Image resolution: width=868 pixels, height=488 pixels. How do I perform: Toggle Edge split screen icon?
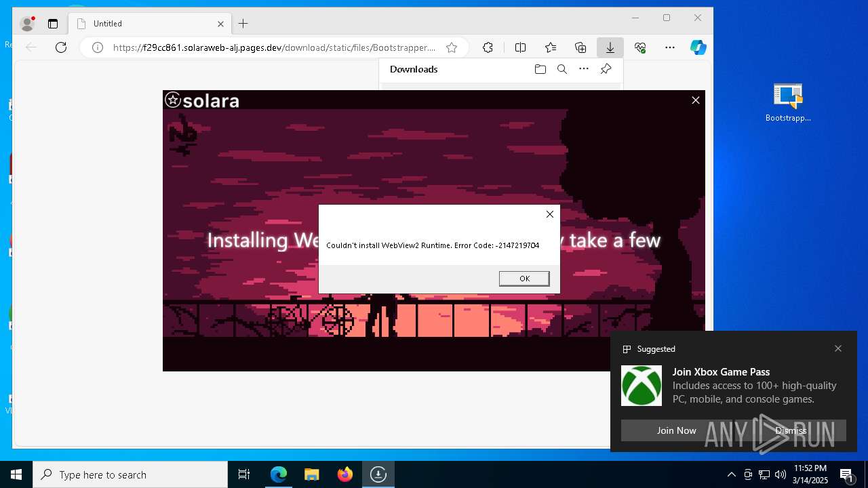coord(520,47)
